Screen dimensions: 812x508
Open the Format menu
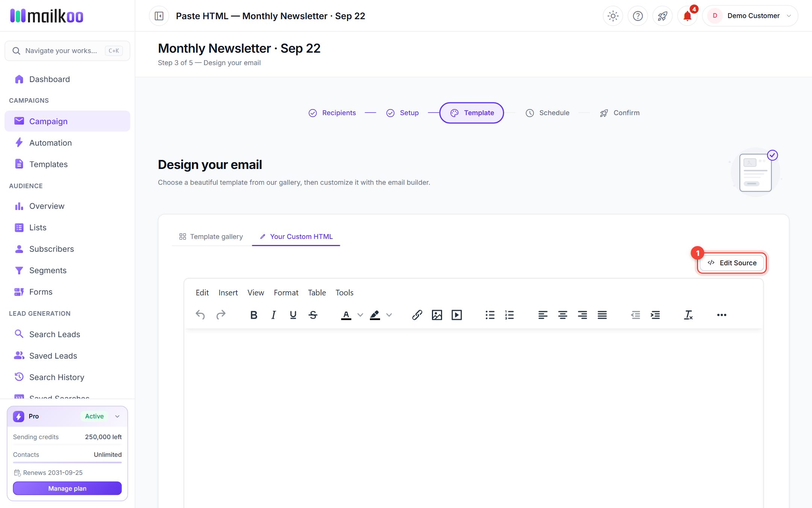286,292
